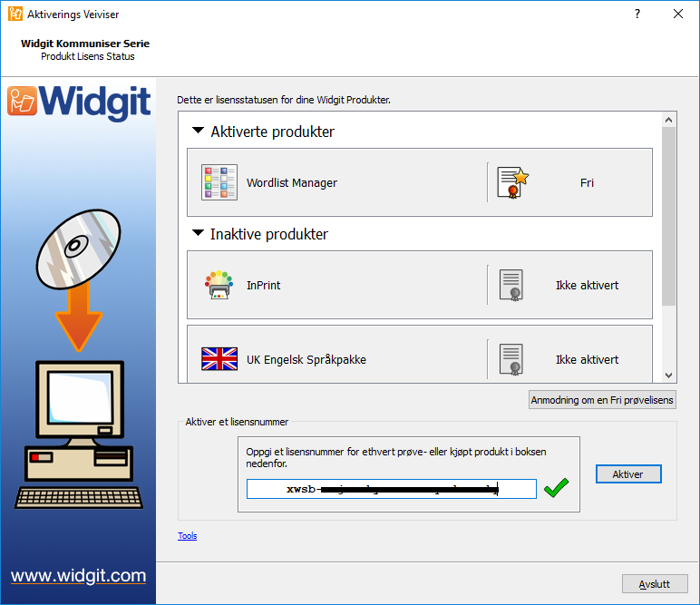This screenshot has height=605, width=700.
Task: Click the Produkt Lisens Status subtitle
Action: [x=87, y=56]
